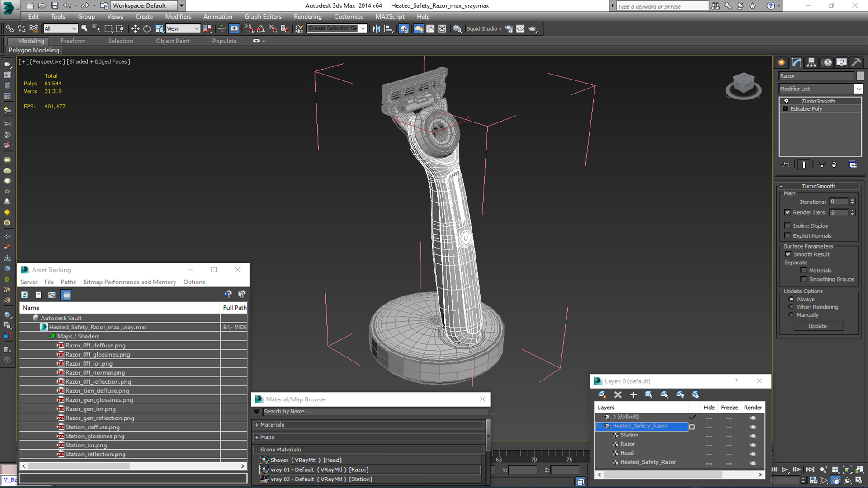Open the MAXScript menu
Image resolution: width=868 pixels, height=488 pixels.
tap(390, 16)
